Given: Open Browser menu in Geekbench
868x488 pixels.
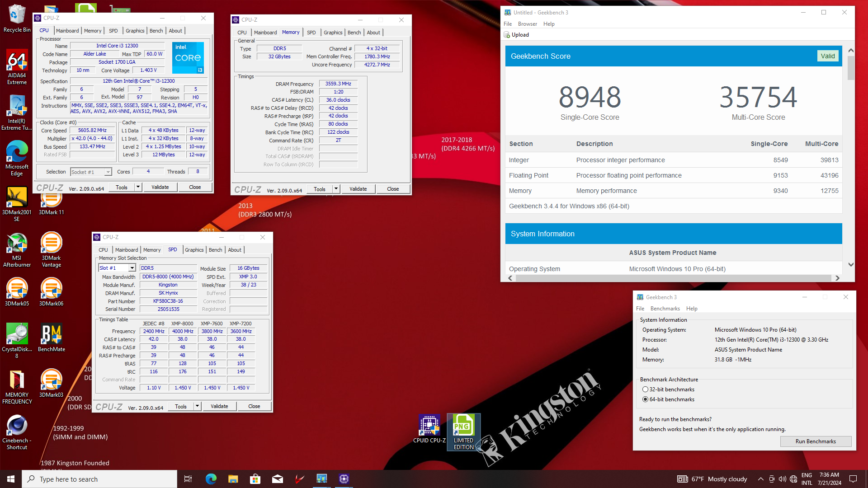Looking at the screenshot, I should 527,24.
